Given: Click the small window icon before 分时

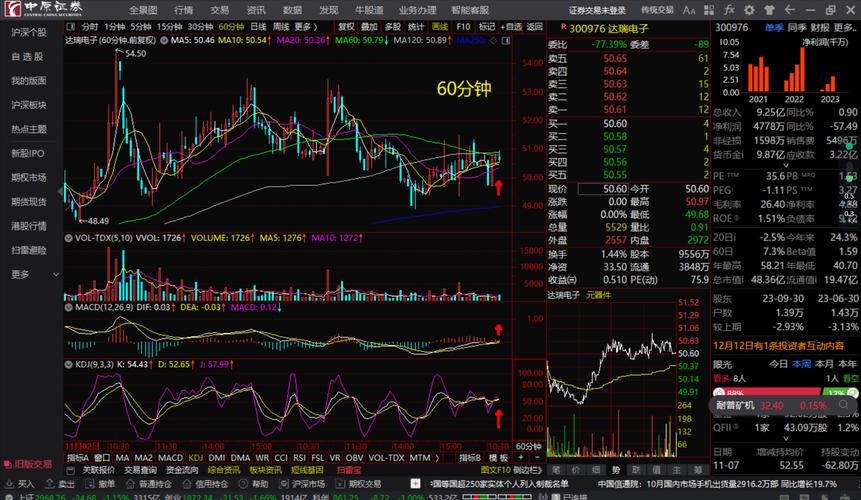Looking at the screenshot, I should (x=70, y=26).
